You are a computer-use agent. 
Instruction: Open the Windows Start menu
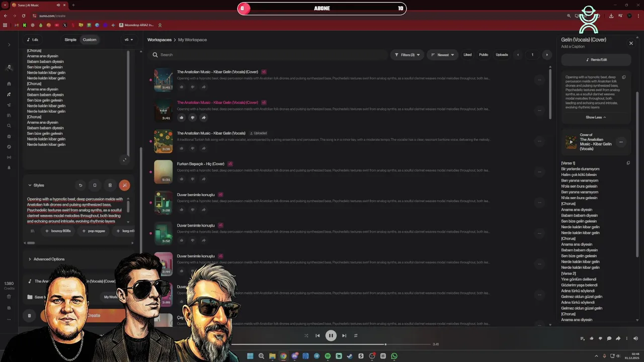pos(250,356)
